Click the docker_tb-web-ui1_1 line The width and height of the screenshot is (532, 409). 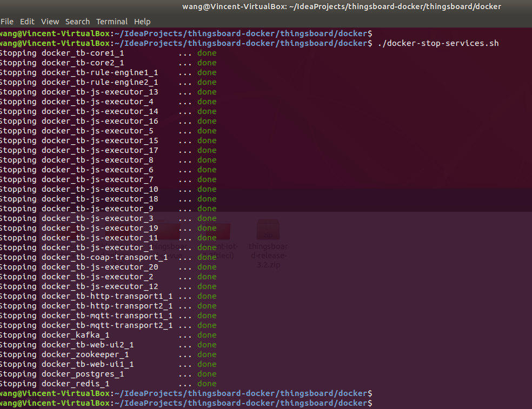[x=108, y=364]
